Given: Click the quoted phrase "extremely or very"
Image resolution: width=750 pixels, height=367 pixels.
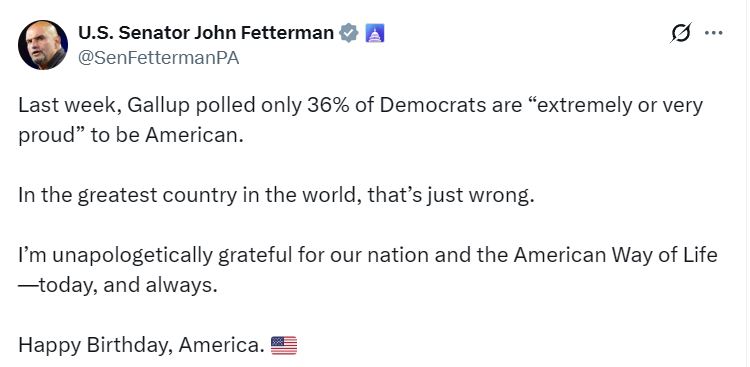Looking at the screenshot, I should [614, 107].
